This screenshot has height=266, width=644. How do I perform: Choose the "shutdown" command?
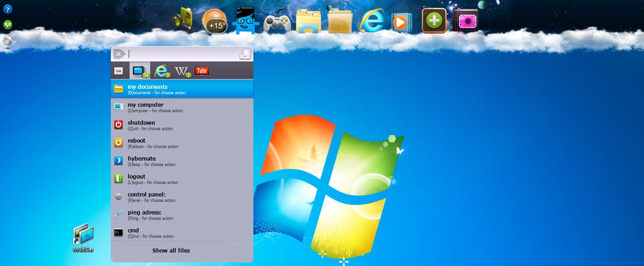click(x=182, y=125)
